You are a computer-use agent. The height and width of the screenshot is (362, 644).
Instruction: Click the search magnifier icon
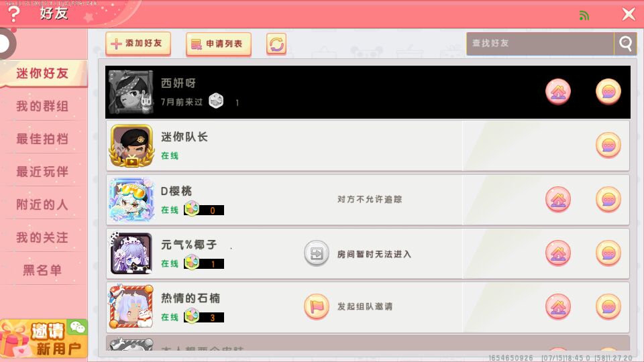[625, 44]
